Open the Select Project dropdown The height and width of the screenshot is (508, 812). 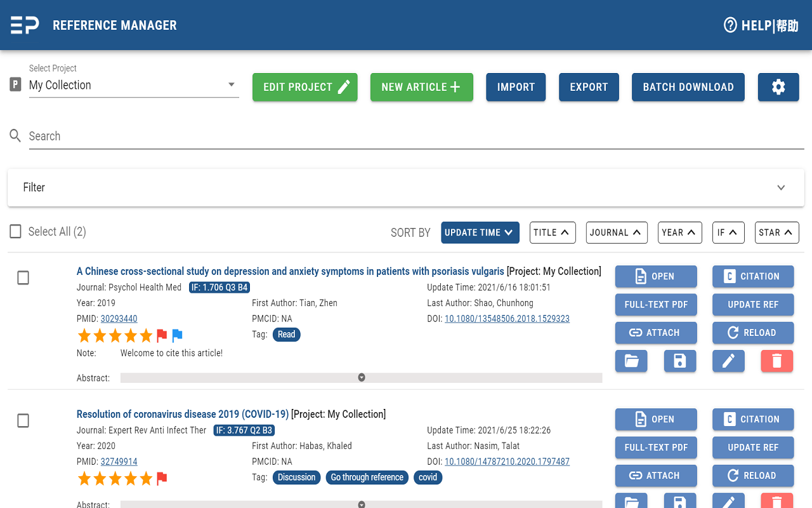134,85
